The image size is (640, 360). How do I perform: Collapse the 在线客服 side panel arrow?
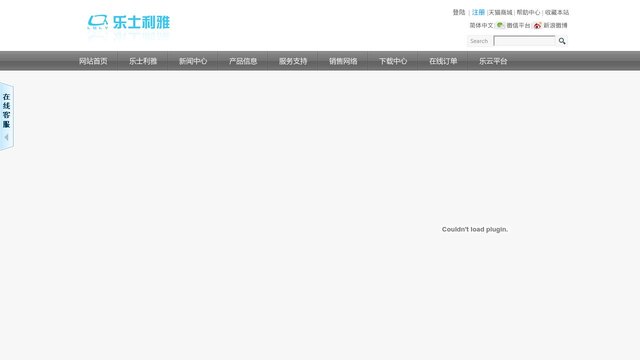click(x=6, y=137)
